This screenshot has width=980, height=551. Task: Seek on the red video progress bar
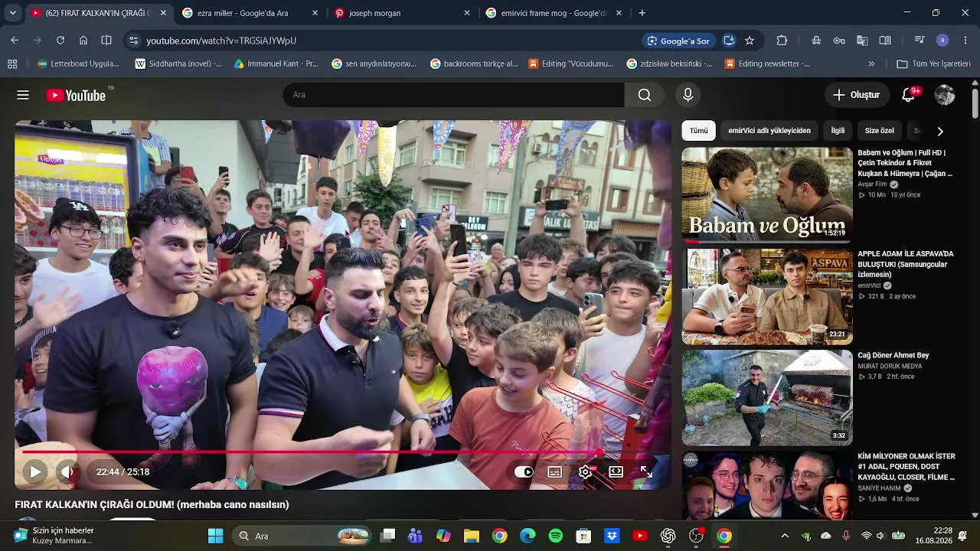343,452
